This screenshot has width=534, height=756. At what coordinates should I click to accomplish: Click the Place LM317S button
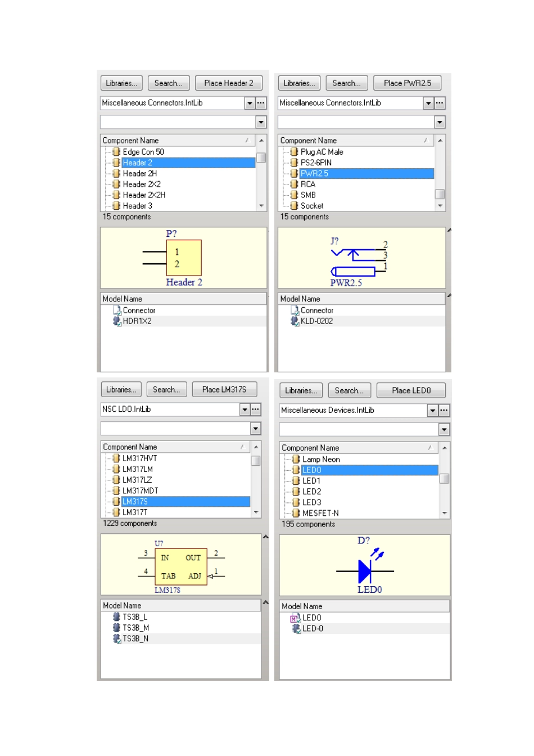pos(224,389)
